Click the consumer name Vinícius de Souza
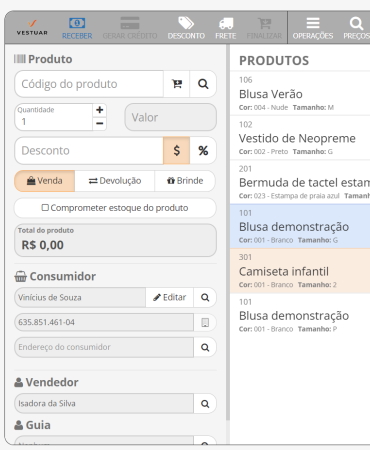370x450 pixels. [x=80, y=297]
